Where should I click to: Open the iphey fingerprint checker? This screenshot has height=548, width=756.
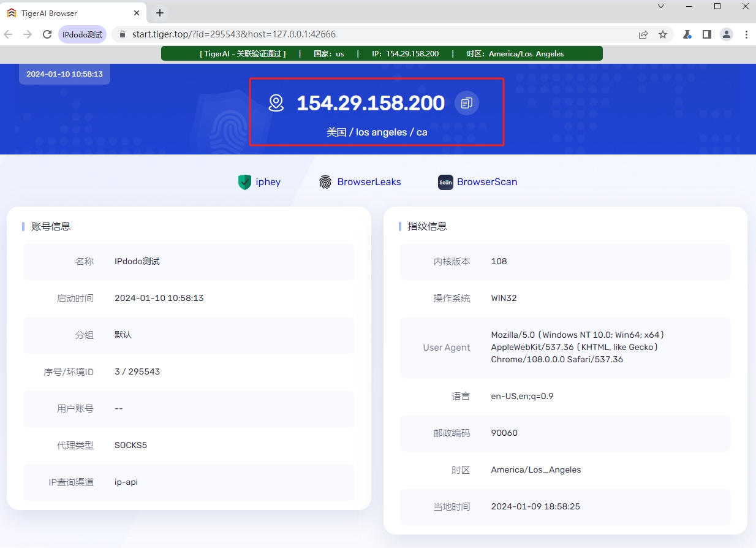point(259,182)
